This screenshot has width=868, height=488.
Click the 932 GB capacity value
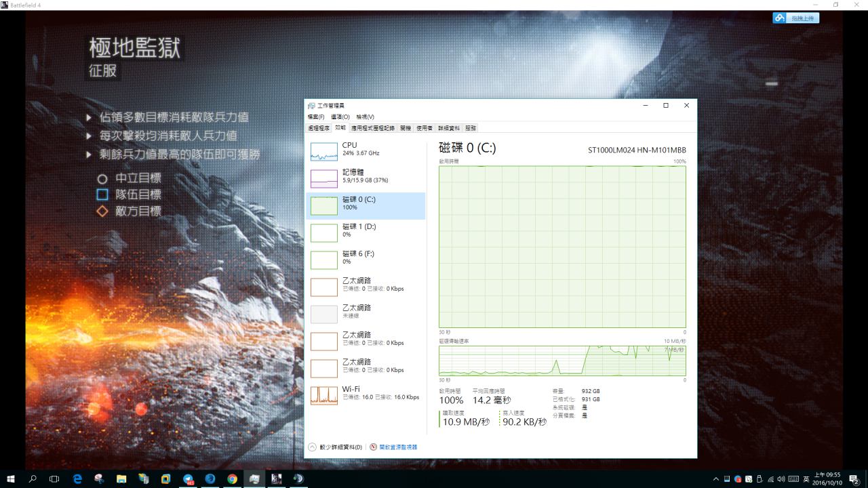pyautogui.click(x=591, y=391)
